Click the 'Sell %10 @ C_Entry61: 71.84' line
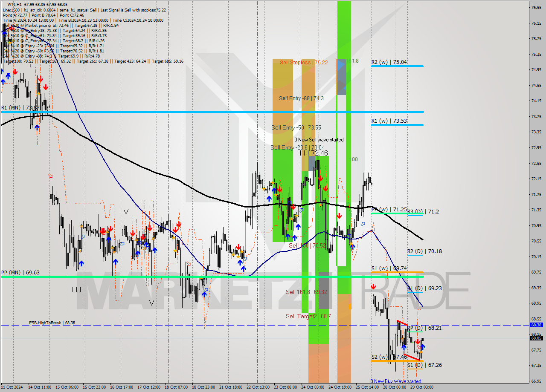This screenshot has height=392, width=546. pyautogui.click(x=29, y=35)
